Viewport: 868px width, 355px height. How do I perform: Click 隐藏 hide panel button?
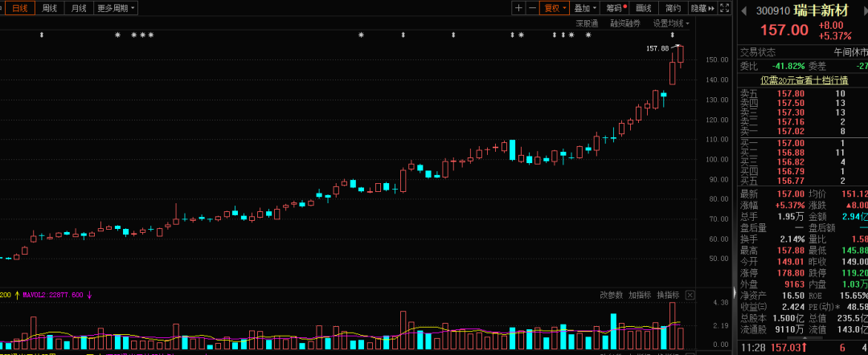700,8
